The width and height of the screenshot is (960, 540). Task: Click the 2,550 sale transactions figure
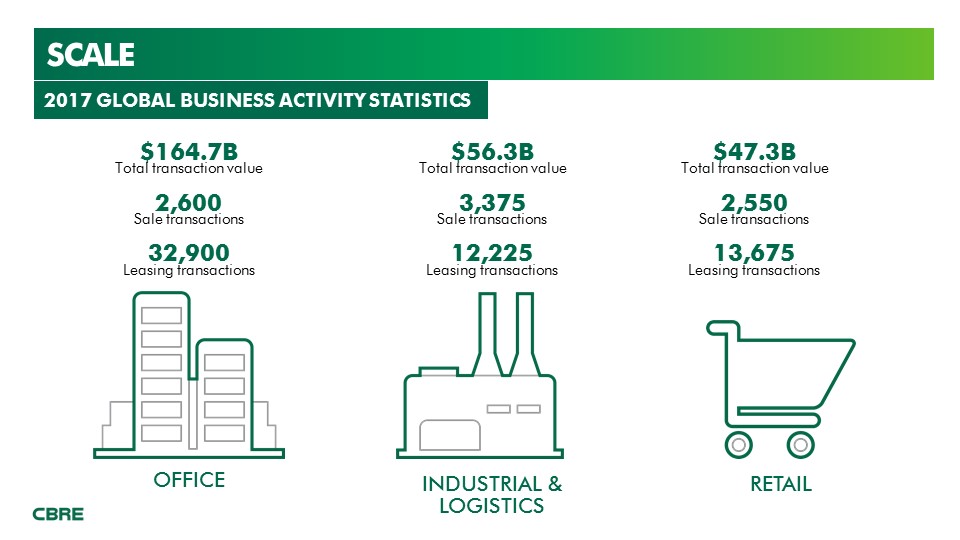point(754,202)
